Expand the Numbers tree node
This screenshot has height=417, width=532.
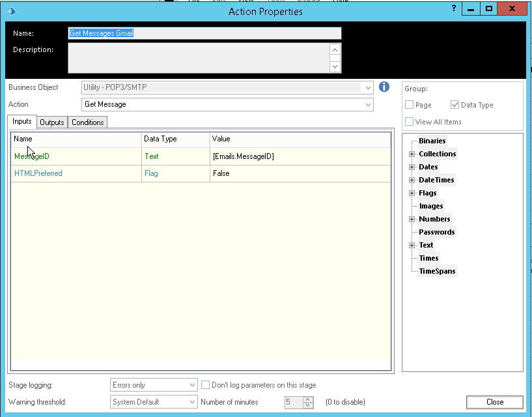coord(412,220)
